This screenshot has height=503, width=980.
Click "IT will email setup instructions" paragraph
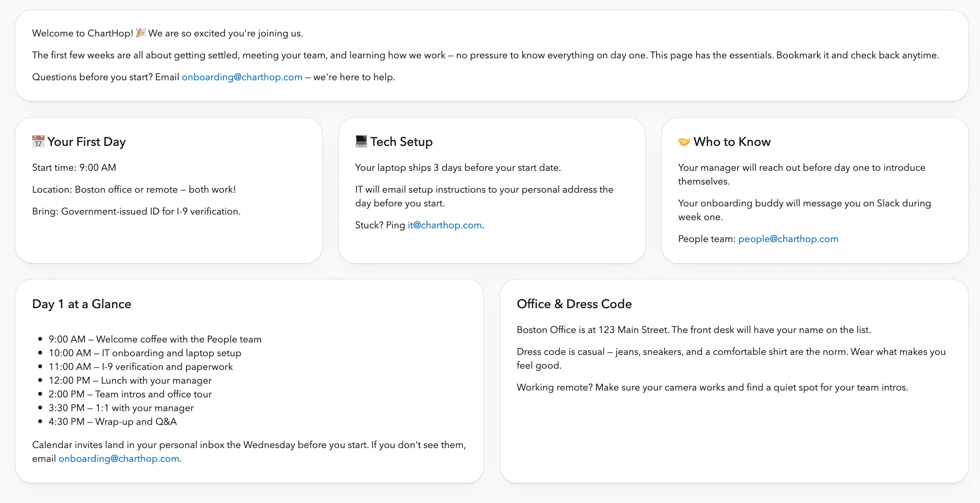(x=484, y=196)
